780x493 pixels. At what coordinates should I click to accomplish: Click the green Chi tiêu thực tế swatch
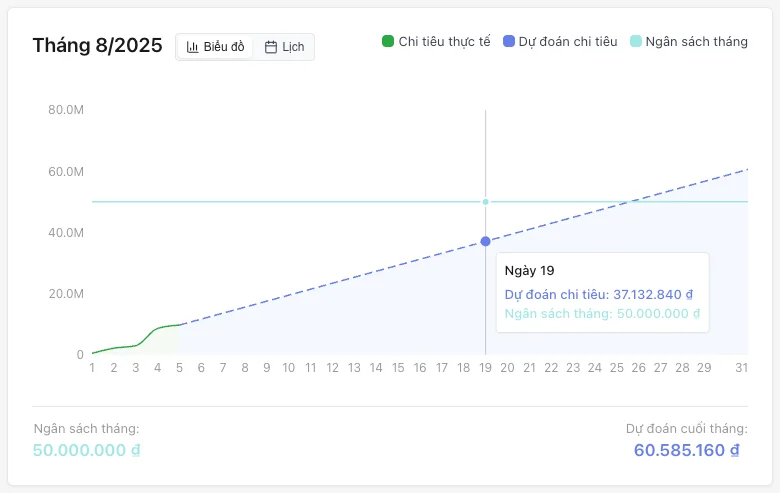388,42
